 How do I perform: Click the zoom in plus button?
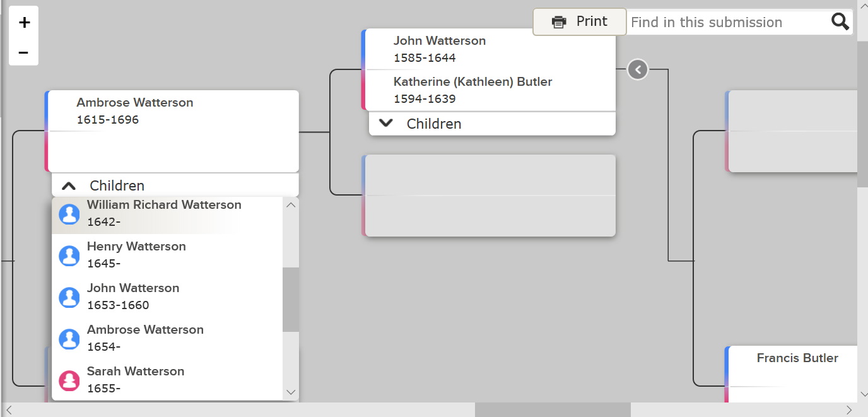pos(24,23)
